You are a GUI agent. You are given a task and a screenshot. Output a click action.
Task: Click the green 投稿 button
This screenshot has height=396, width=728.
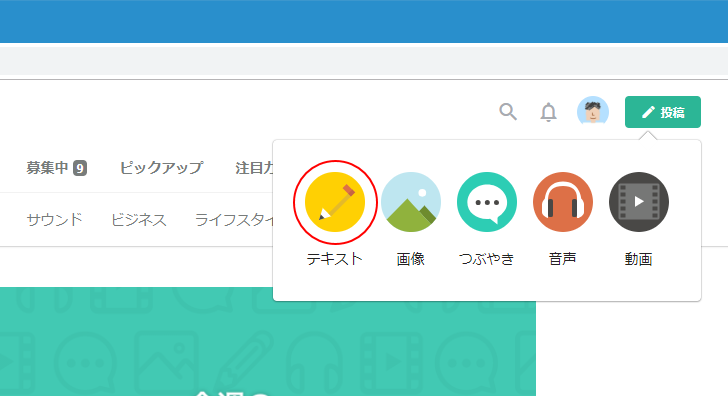pos(663,112)
